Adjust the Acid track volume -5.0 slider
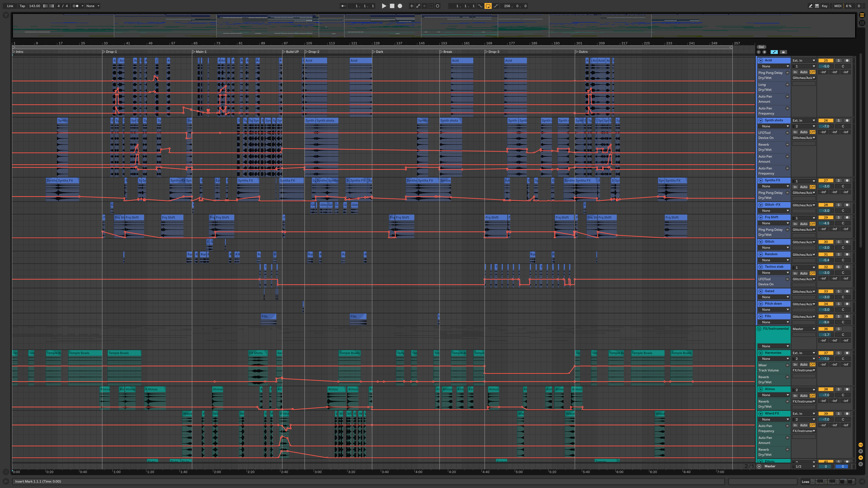868x488 pixels. pyautogui.click(x=826, y=66)
